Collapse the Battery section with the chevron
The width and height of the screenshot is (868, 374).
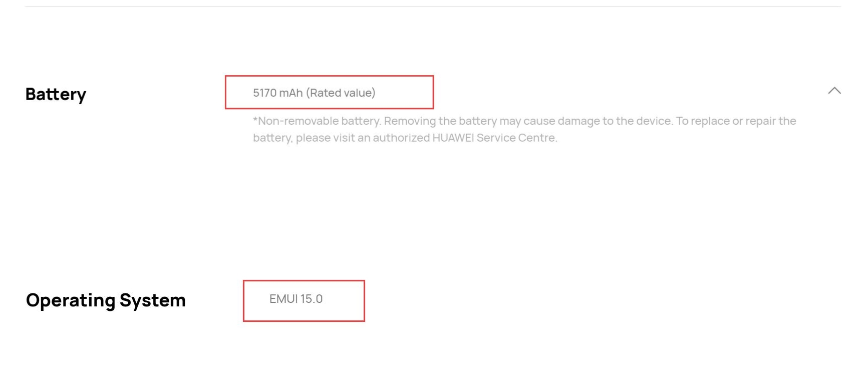click(x=834, y=91)
